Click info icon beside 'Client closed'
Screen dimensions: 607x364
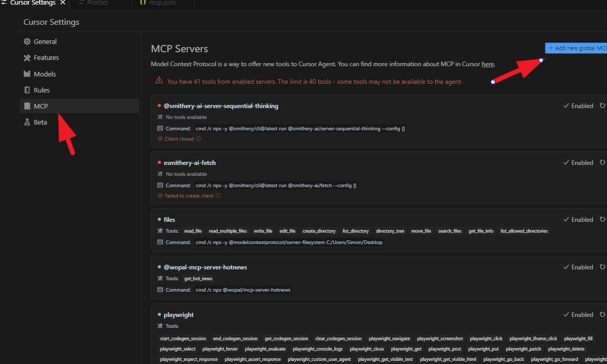click(199, 139)
